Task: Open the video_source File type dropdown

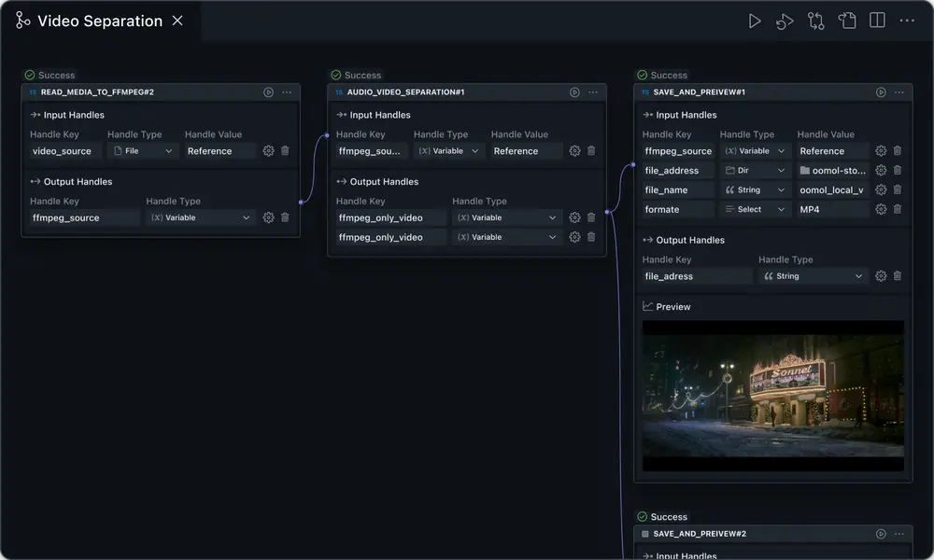Action: 143,151
